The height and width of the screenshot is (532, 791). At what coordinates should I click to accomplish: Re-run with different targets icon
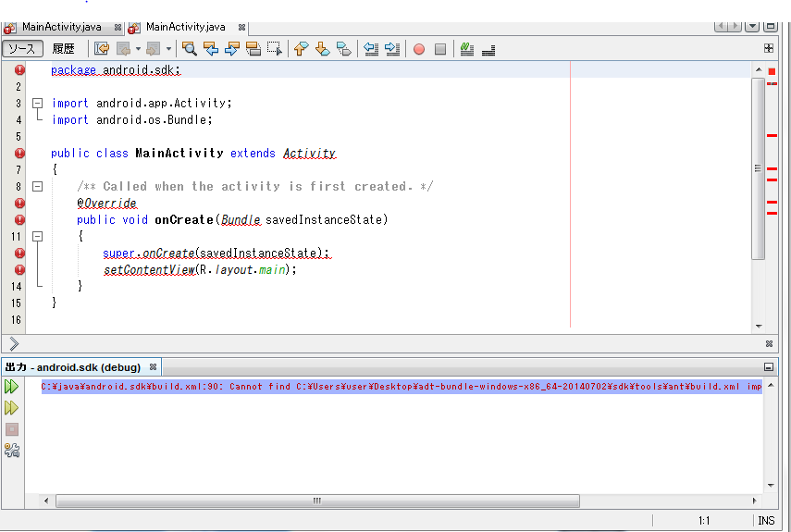(x=11, y=408)
